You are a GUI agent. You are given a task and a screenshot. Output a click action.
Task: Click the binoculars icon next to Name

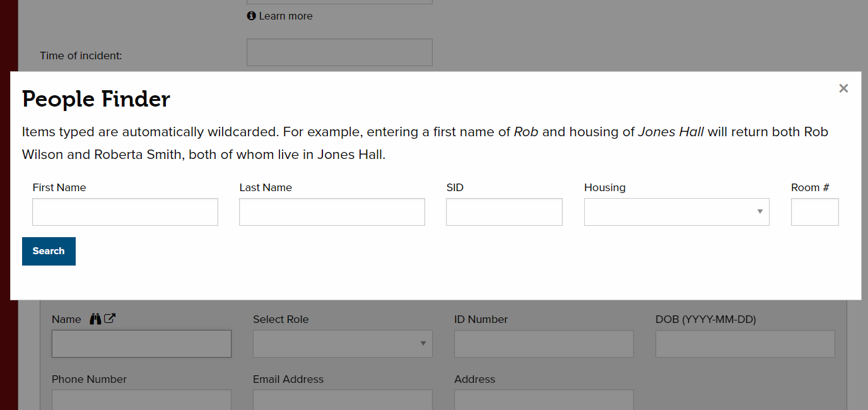coord(95,319)
